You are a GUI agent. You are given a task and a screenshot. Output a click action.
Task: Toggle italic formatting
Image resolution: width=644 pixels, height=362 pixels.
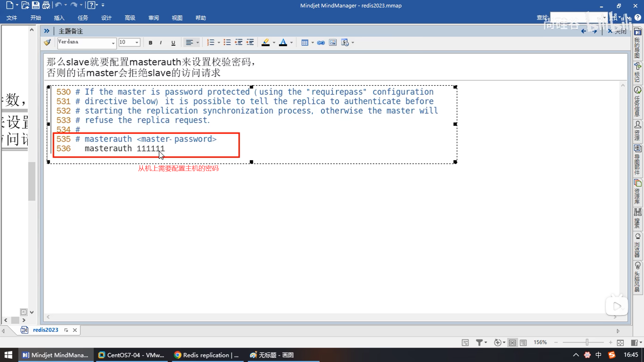(161, 43)
